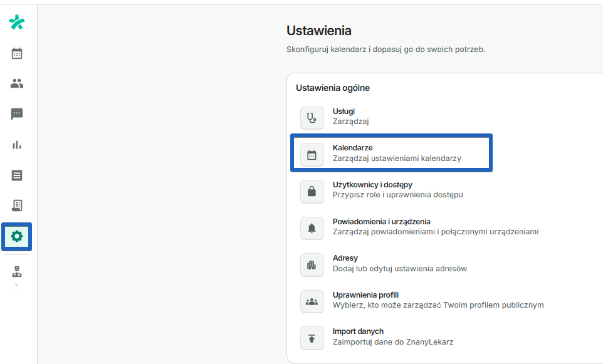Click the statistics bar chart sidebar icon
The height and width of the screenshot is (364, 603).
pyautogui.click(x=16, y=144)
